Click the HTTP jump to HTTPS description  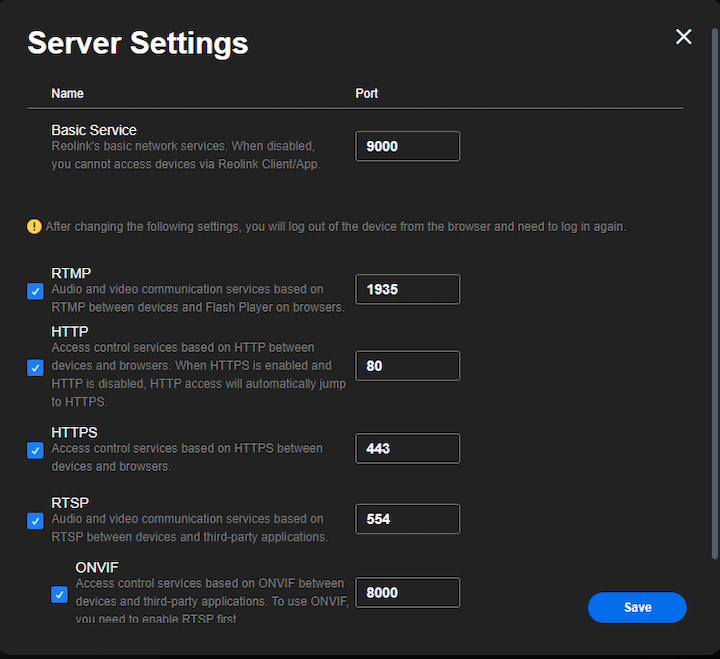(x=198, y=375)
